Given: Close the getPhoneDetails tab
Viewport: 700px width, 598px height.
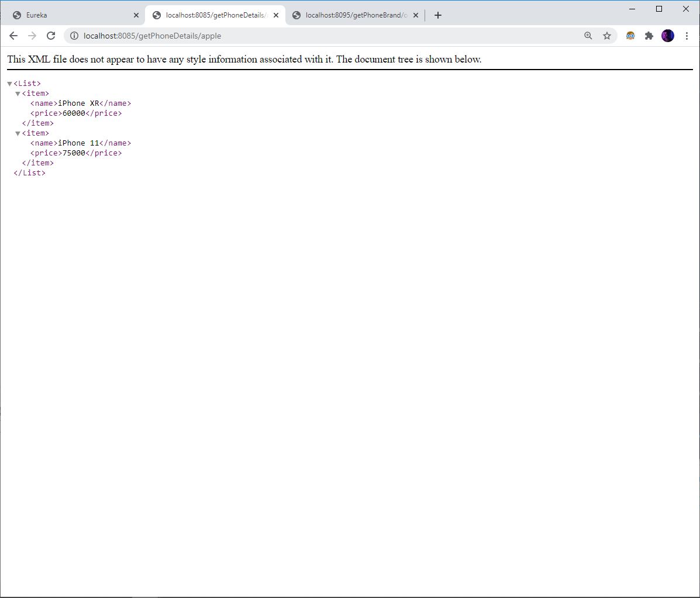Looking at the screenshot, I should (276, 15).
